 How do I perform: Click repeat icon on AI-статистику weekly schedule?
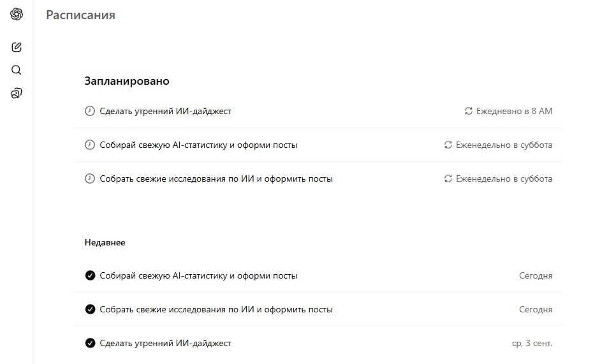(x=448, y=145)
